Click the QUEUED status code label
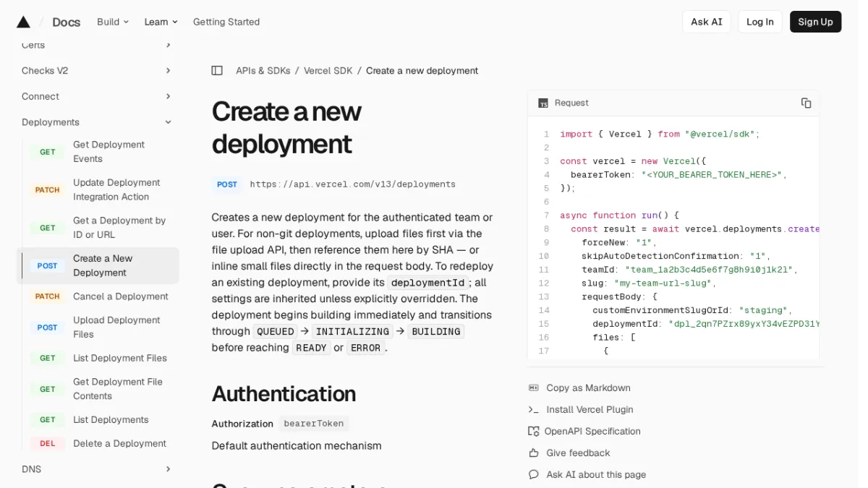The image size is (868, 488). pos(274,331)
